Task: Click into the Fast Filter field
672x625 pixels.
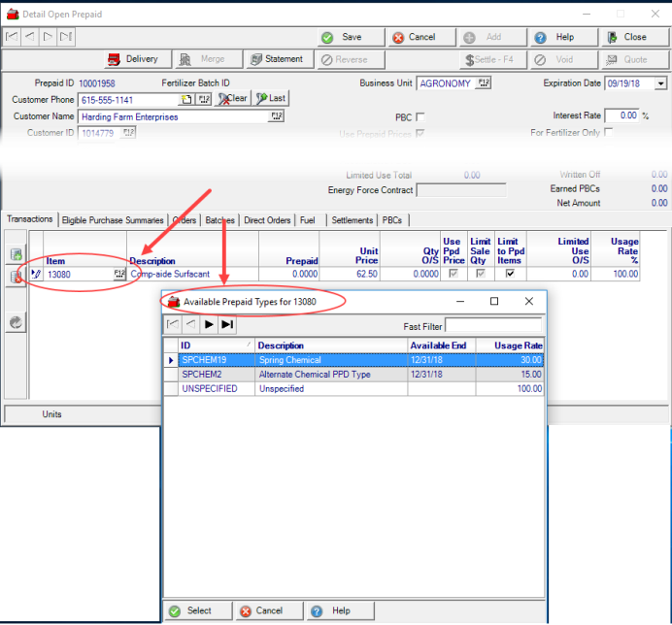Action: pyautogui.click(x=493, y=325)
